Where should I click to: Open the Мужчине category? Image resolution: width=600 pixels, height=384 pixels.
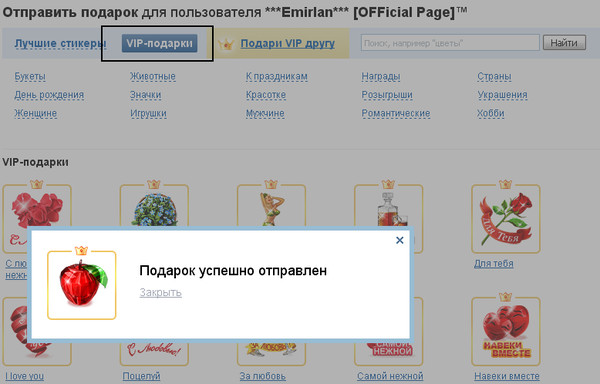tap(265, 114)
